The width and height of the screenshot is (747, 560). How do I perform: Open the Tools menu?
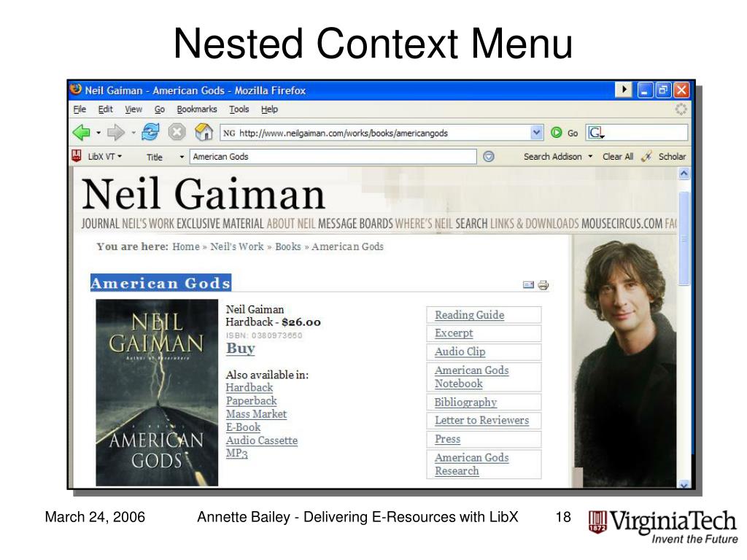[x=239, y=109]
